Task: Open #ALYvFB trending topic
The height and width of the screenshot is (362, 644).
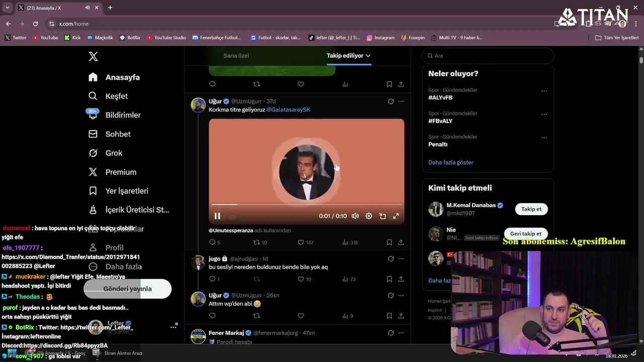Action: tap(440, 98)
